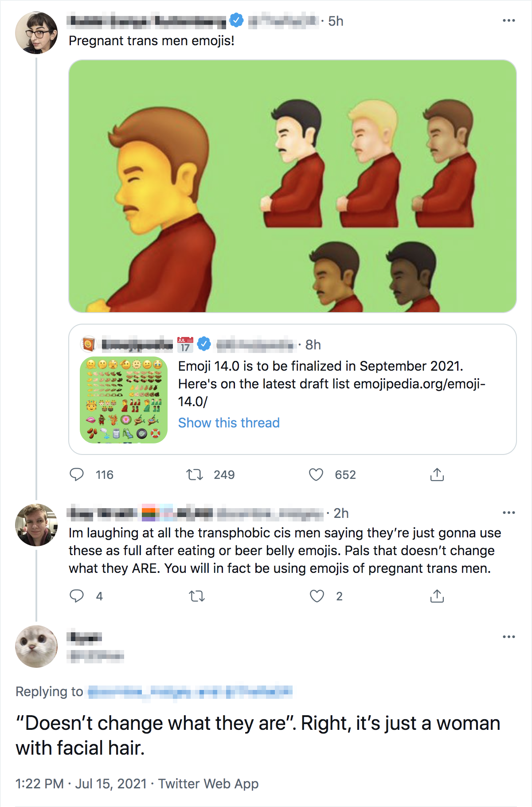Click the Show this thread link
Screen dimensions: 532x807
pos(229,423)
